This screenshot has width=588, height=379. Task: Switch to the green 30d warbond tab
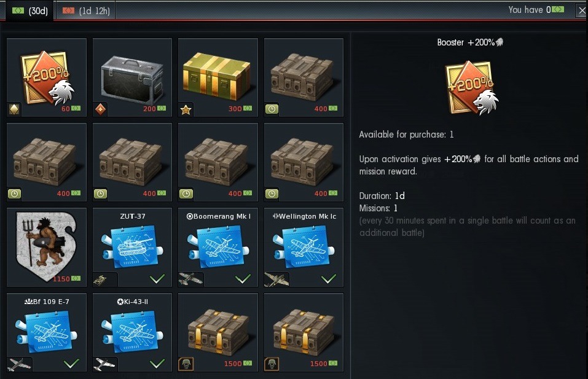tap(29, 10)
